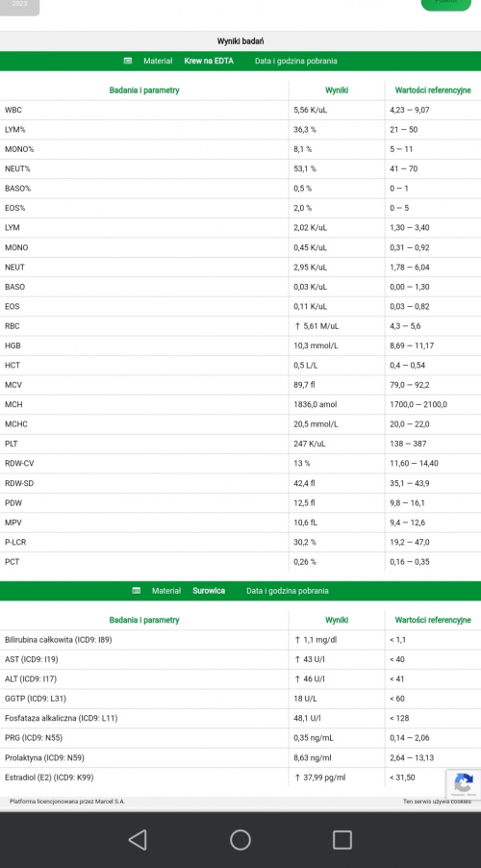
Task: Click the Wyniki badań heading
Action: point(240,41)
